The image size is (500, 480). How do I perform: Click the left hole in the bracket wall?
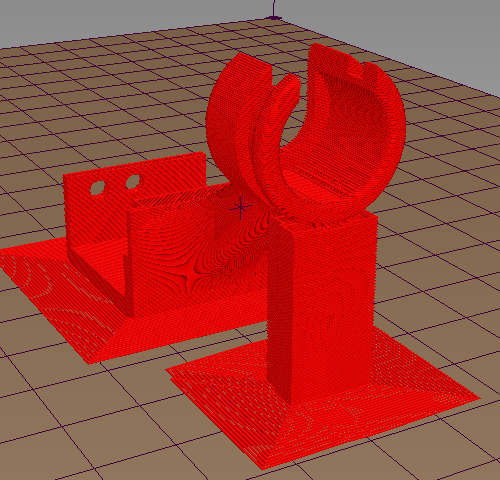pyautogui.click(x=97, y=188)
